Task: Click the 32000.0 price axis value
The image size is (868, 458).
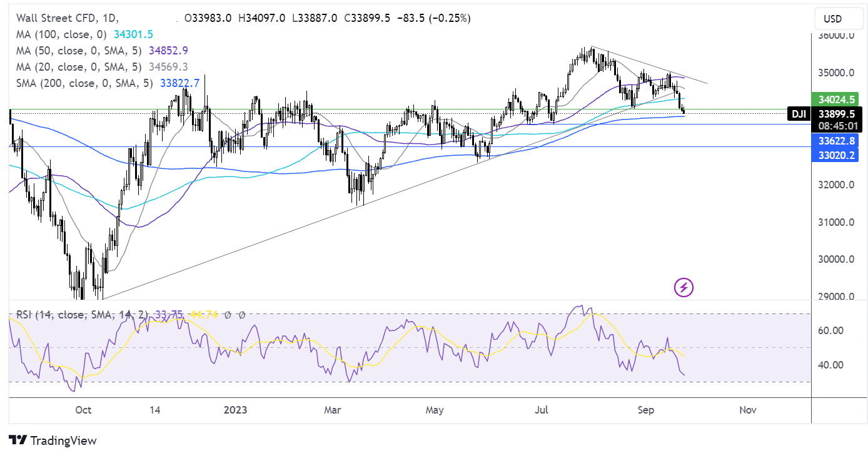Action: [x=837, y=185]
